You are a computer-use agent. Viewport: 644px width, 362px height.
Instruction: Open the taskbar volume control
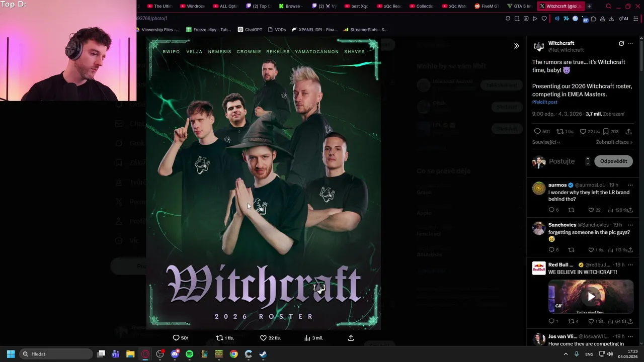tap(610, 354)
